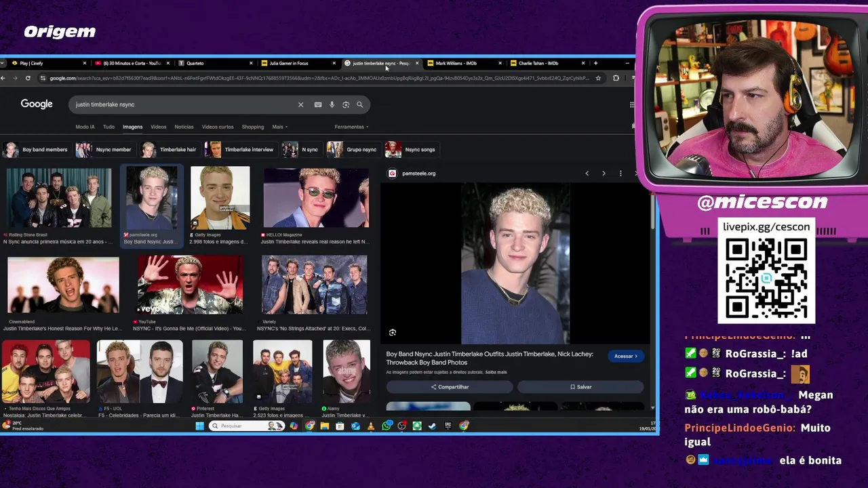The height and width of the screenshot is (488, 868).
Task: Close the Quarteto tab
Action: (x=251, y=63)
